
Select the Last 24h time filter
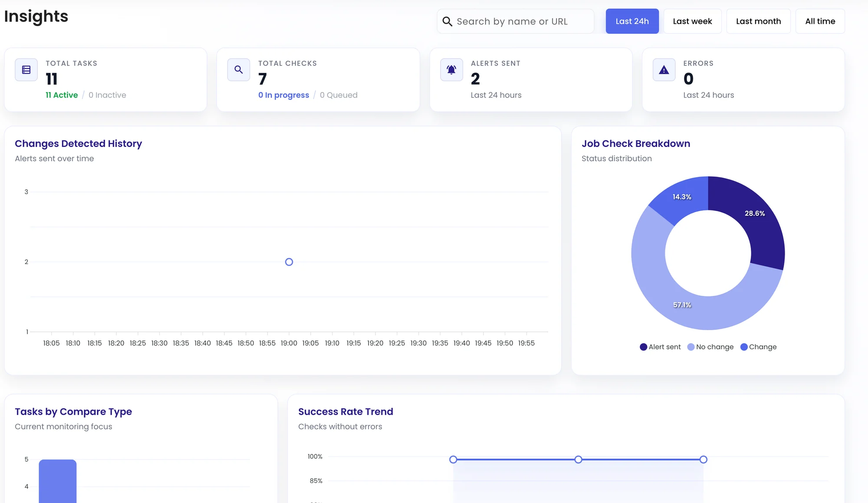pos(632,21)
